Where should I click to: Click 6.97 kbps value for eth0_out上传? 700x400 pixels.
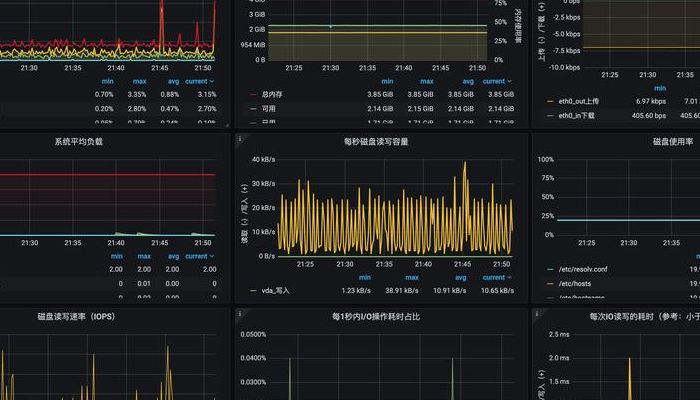click(x=651, y=101)
